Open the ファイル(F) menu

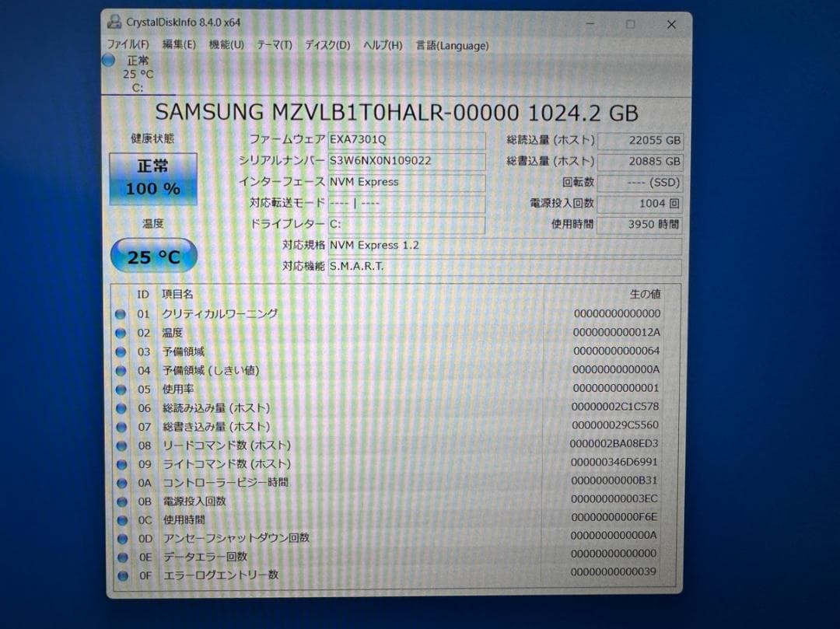pyautogui.click(x=127, y=45)
